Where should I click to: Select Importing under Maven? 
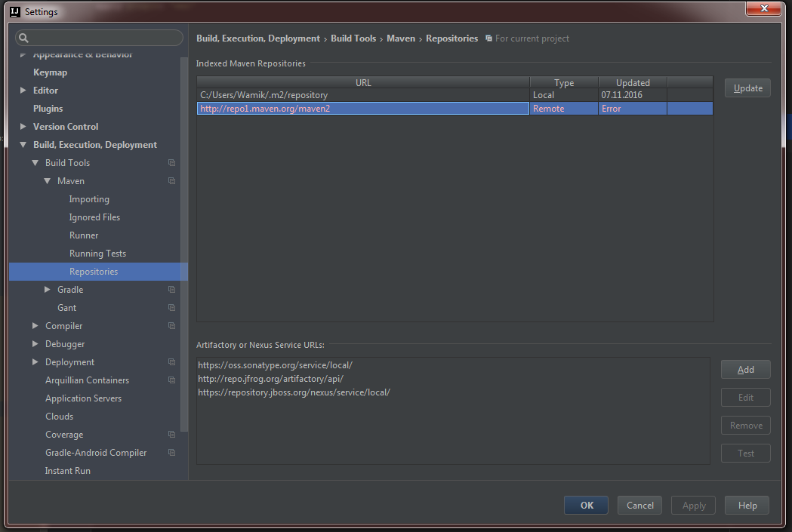coord(89,199)
